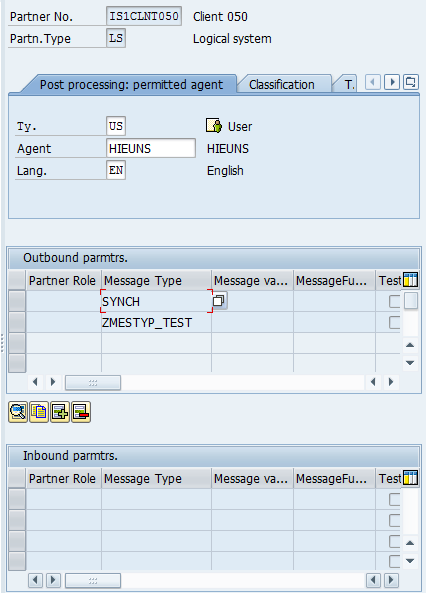Open the tab list icon beside the tab arrows
Image resolution: width=426 pixels, height=593 pixels.
(410, 82)
